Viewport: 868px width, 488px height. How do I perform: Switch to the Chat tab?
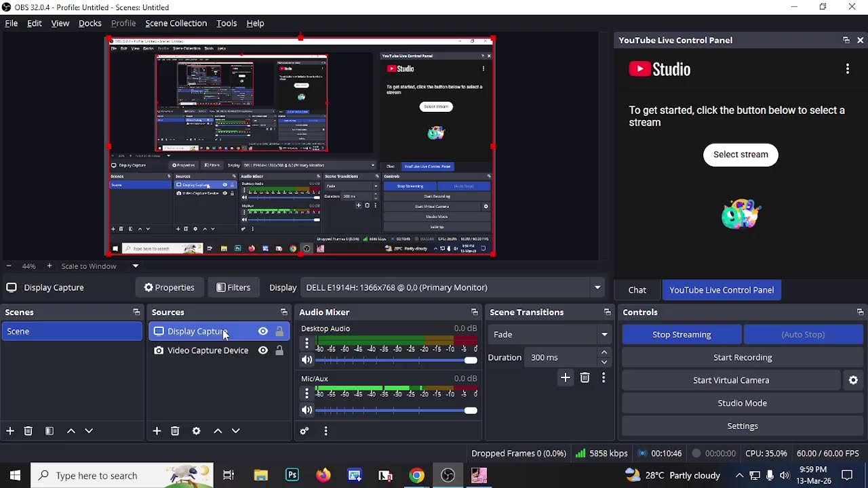tap(637, 290)
